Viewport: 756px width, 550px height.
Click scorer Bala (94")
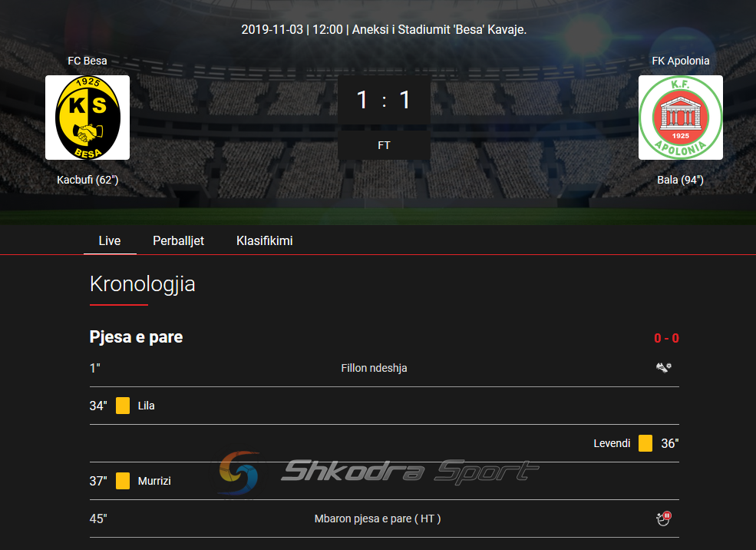680,180
